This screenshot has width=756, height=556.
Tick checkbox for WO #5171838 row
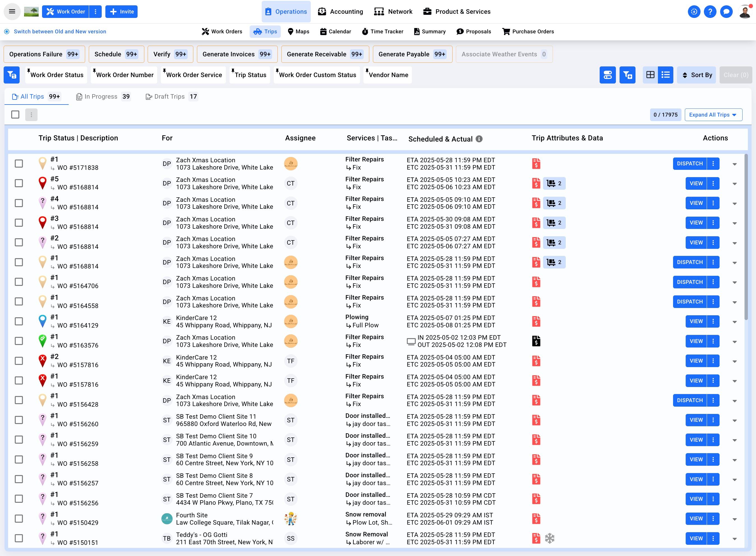19,164
